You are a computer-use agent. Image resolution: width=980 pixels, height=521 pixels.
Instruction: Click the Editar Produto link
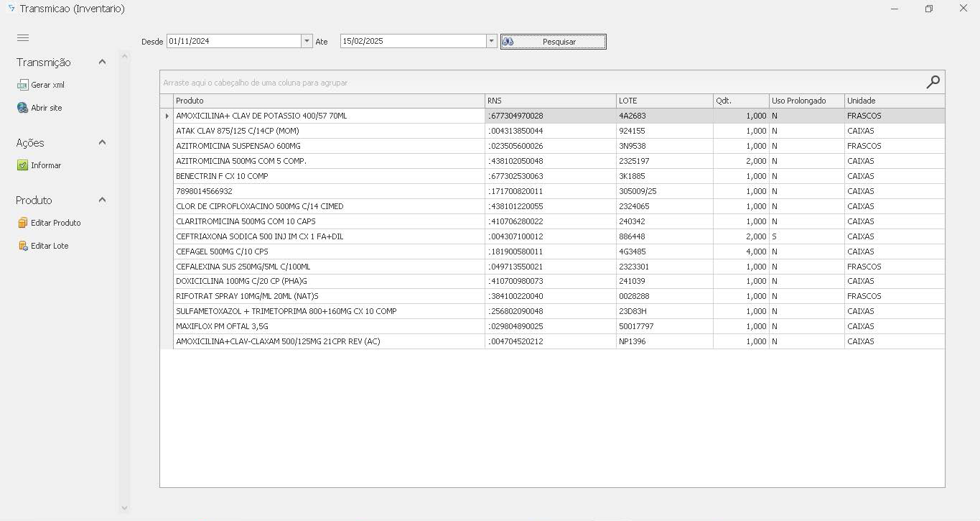point(56,223)
